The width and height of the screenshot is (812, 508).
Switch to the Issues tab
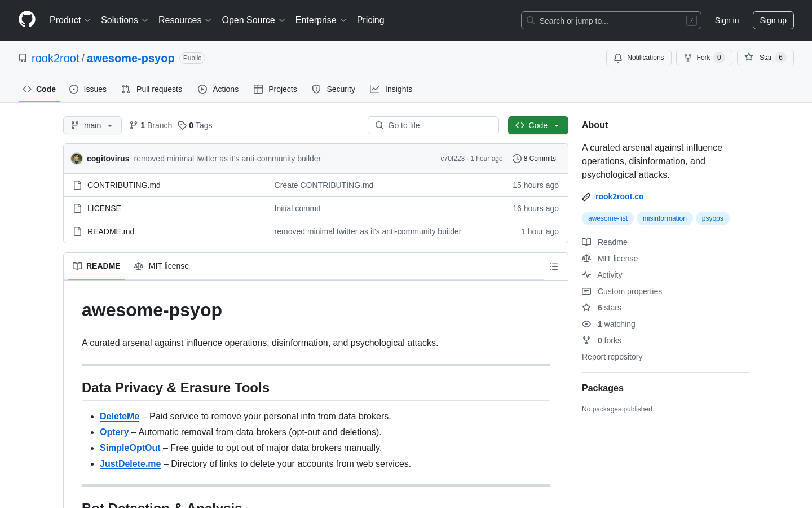coord(88,89)
